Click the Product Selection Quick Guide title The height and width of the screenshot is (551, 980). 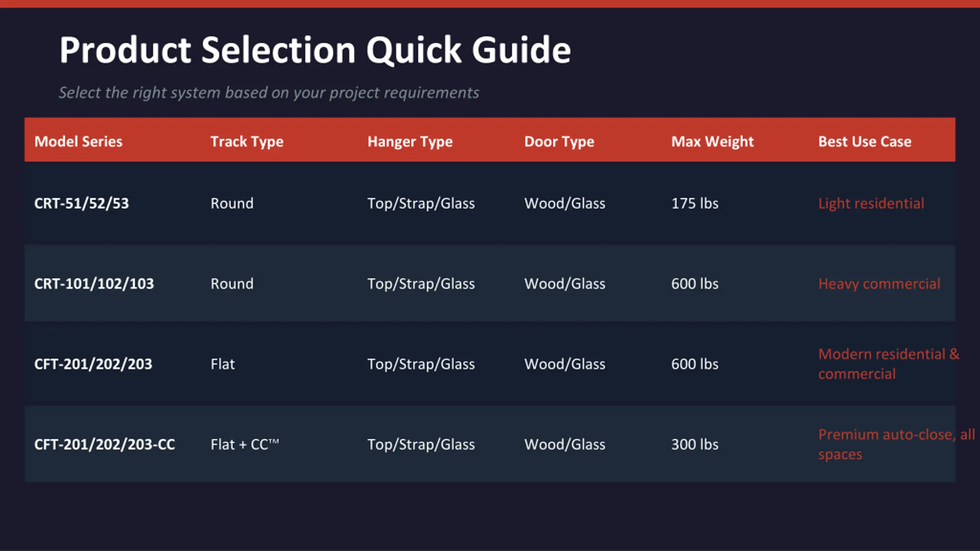(315, 50)
